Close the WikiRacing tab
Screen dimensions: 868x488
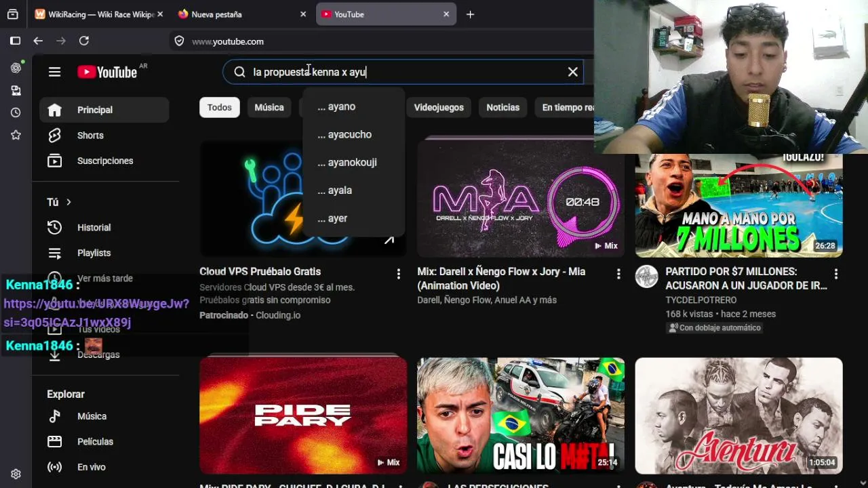point(160,14)
